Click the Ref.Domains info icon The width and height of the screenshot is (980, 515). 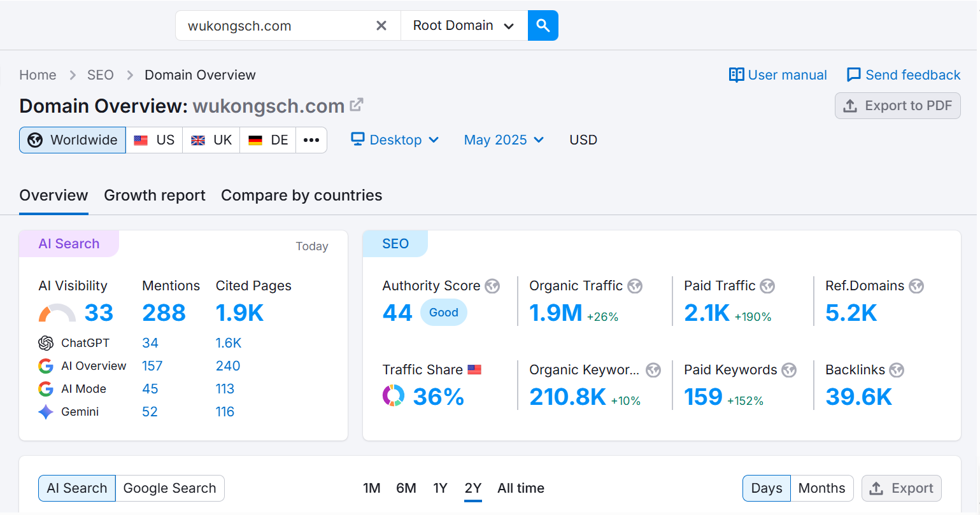(916, 286)
